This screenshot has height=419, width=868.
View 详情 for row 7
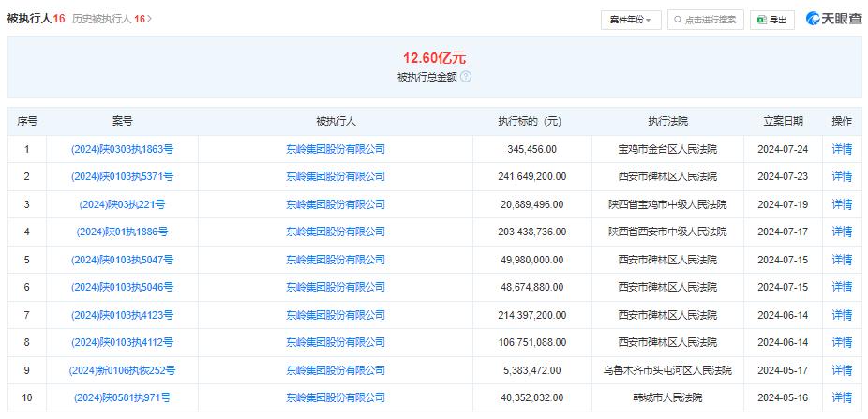pos(842,315)
